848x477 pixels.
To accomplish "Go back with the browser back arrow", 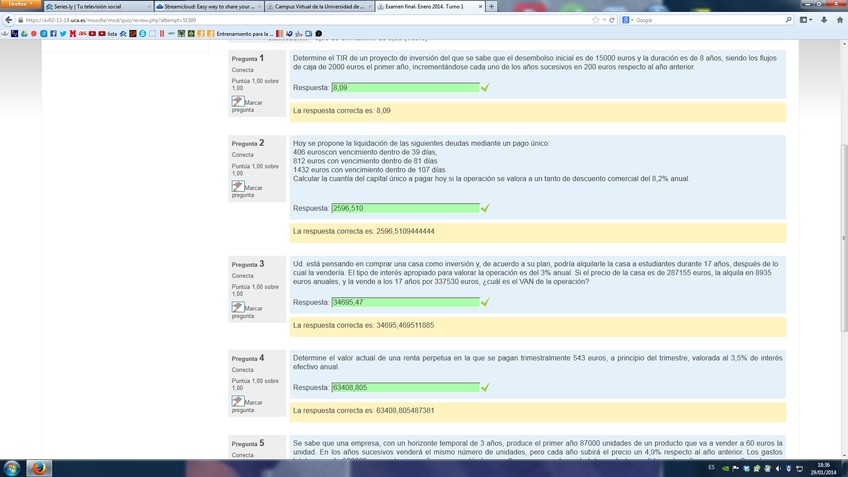I will coord(8,20).
